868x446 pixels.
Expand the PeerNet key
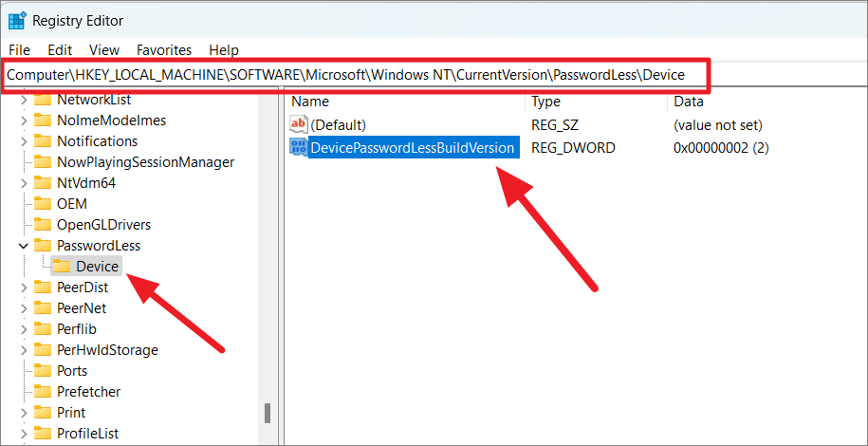point(24,308)
